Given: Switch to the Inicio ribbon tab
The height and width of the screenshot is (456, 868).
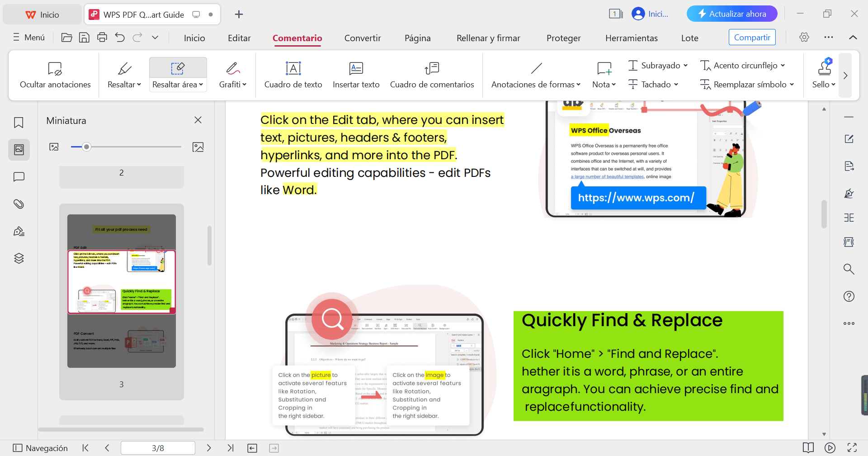Looking at the screenshot, I should (x=194, y=38).
